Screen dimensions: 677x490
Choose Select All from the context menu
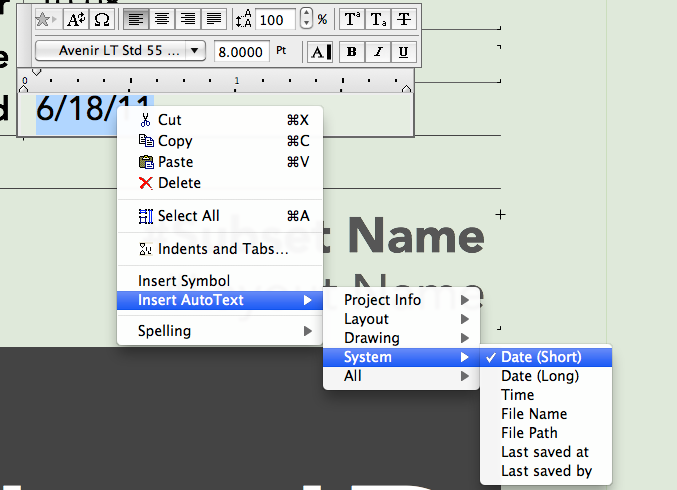pyautogui.click(x=220, y=216)
